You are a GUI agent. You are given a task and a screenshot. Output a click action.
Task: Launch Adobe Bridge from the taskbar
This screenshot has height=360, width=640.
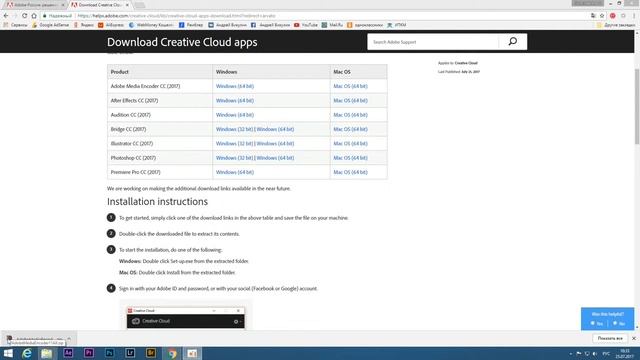point(151,353)
